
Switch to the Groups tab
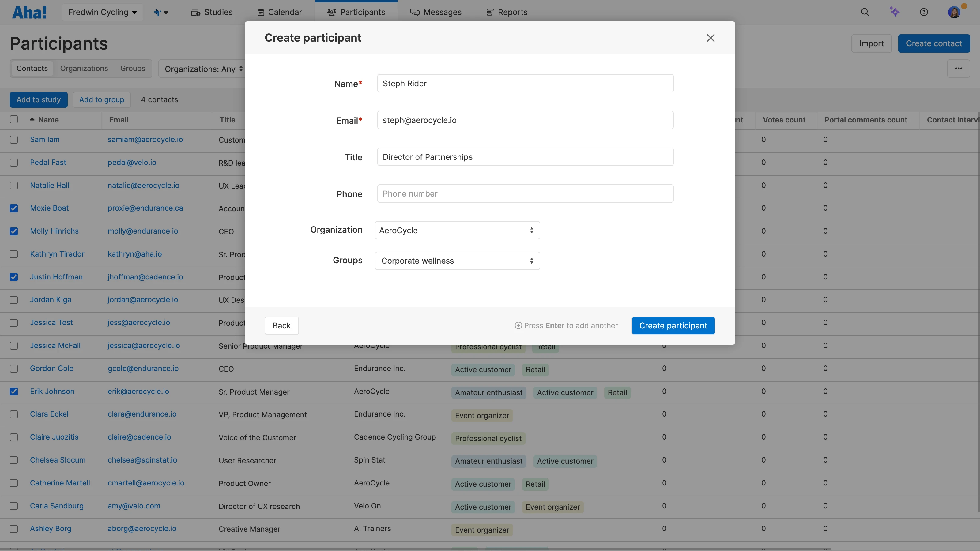132,68
